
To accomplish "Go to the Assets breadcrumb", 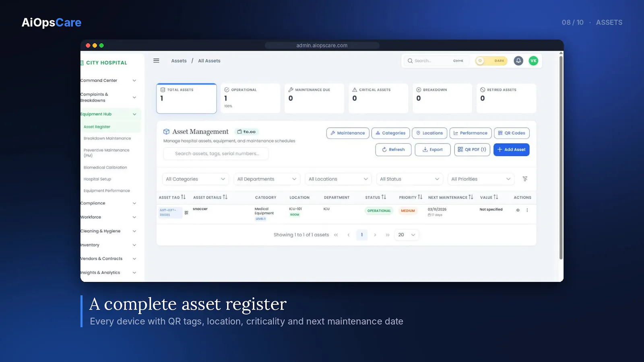I will pyautogui.click(x=179, y=61).
